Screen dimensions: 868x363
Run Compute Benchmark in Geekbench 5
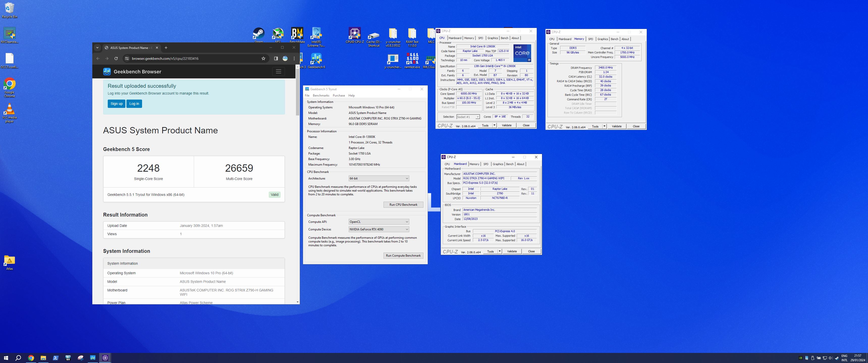403,256
